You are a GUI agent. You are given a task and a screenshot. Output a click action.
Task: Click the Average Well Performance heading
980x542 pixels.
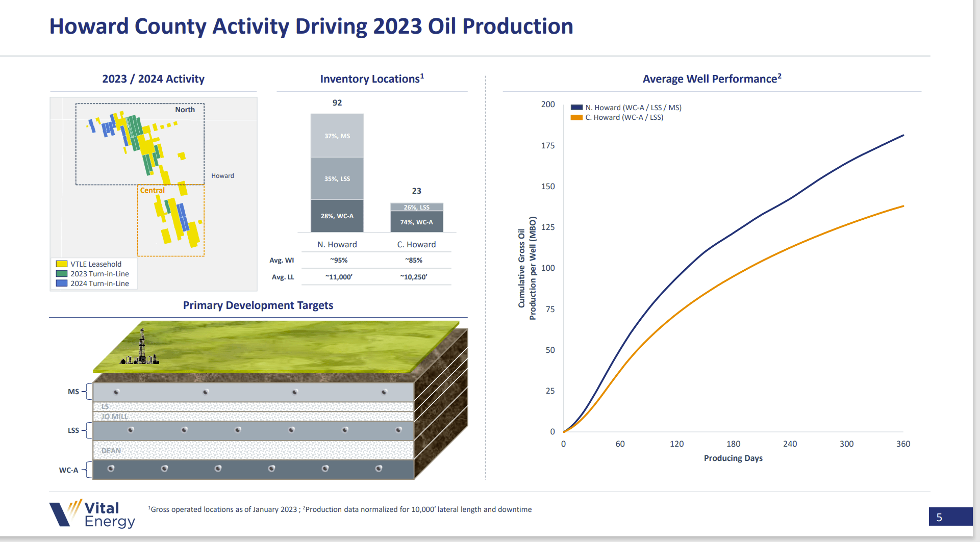[x=712, y=79]
